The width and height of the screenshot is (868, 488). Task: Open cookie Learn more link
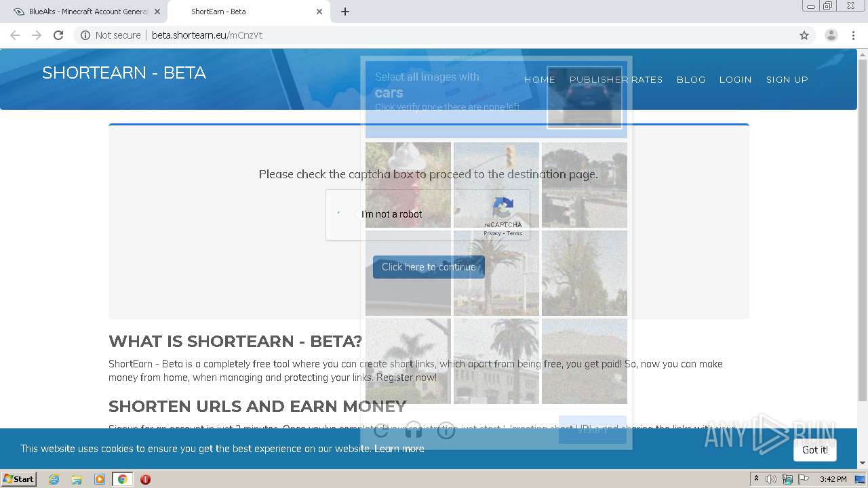(399, 449)
